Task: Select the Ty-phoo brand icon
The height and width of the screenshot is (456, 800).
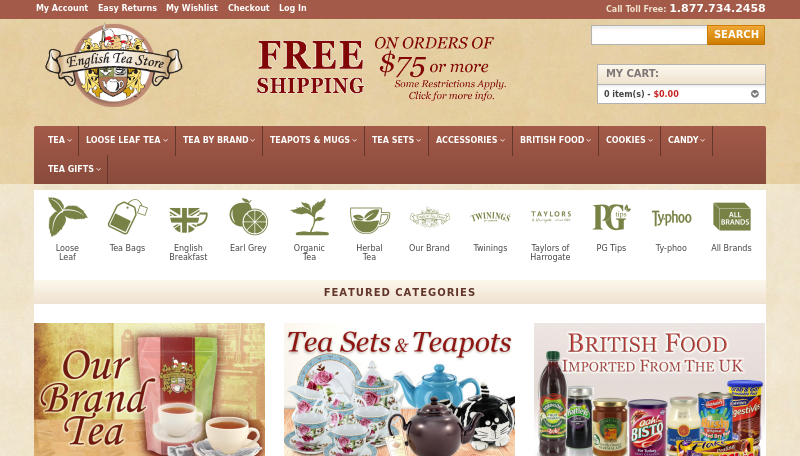Action: click(x=671, y=218)
